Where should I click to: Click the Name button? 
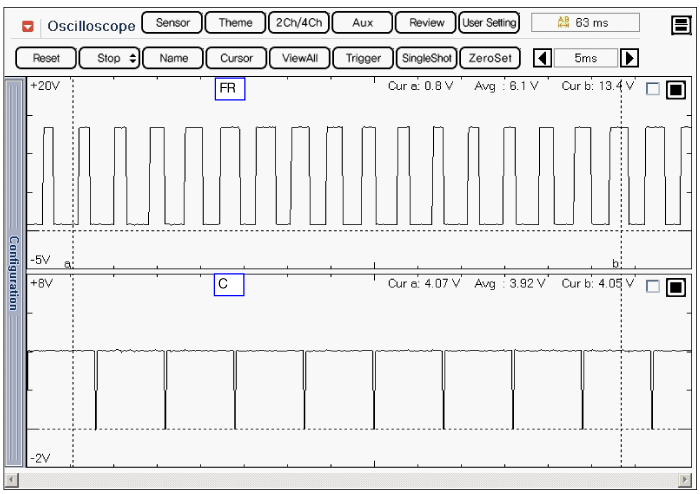pyautogui.click(x=173, y=58)
